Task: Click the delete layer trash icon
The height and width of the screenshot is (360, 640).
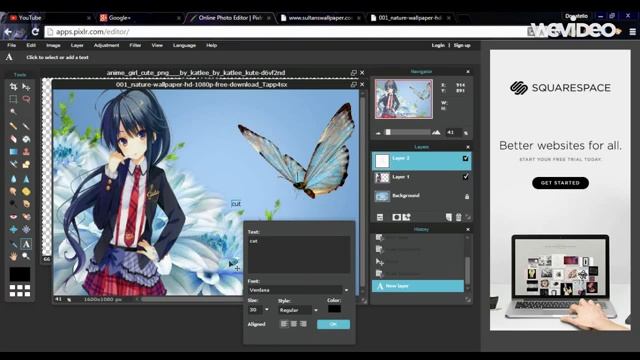Action: click(458, 217)
